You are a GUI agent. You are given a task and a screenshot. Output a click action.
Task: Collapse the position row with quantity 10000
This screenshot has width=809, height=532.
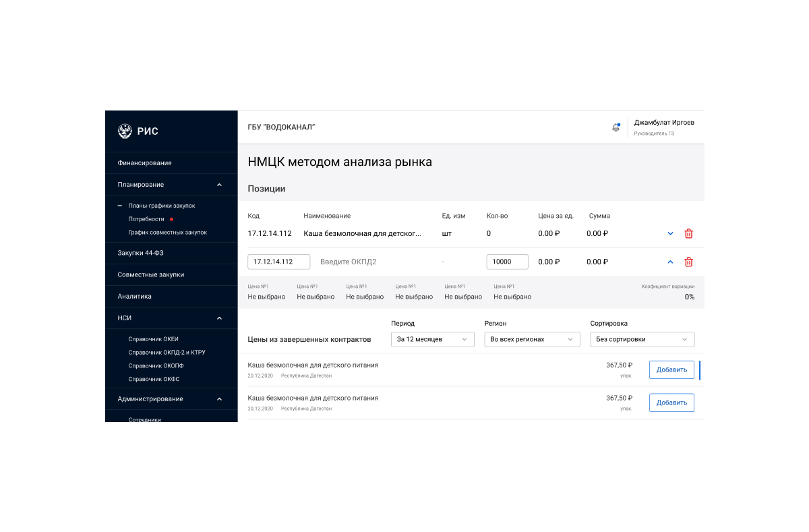(x=670, y=262)
